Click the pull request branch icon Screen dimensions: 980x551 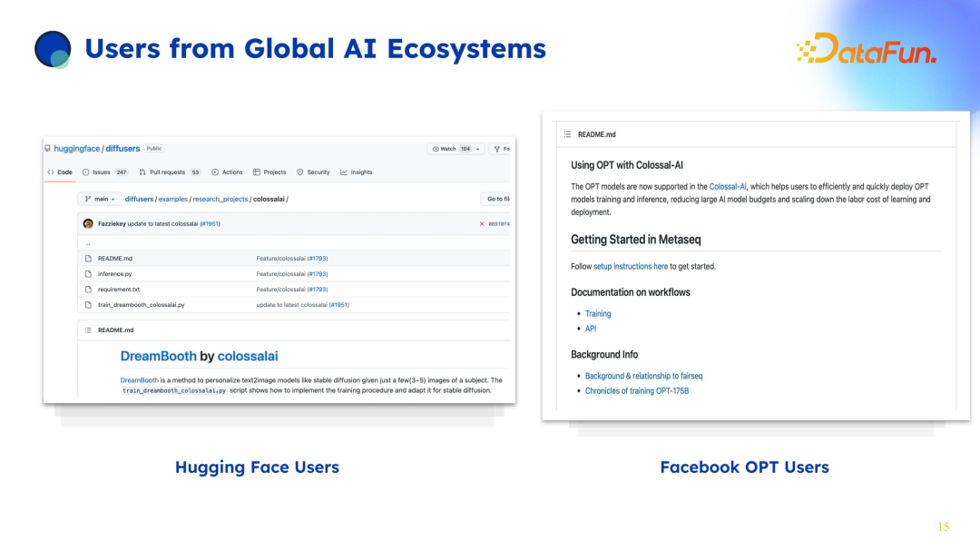pos(142,172)
